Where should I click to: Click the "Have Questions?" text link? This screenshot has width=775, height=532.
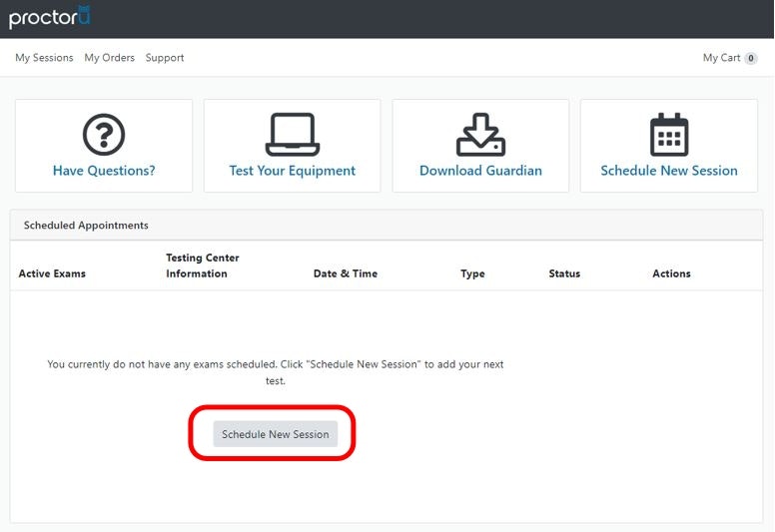click(x=104, y=171)
